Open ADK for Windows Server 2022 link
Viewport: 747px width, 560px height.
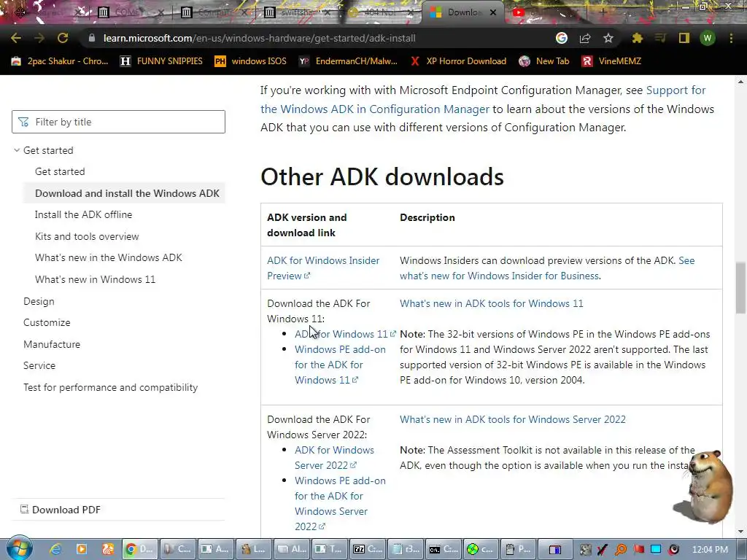click(334, 458)
